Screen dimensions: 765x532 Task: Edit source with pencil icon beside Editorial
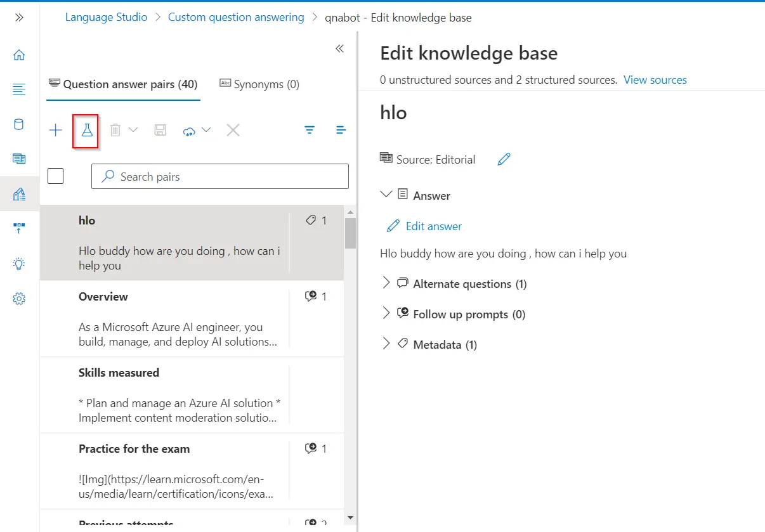click(x=504, y=159)
